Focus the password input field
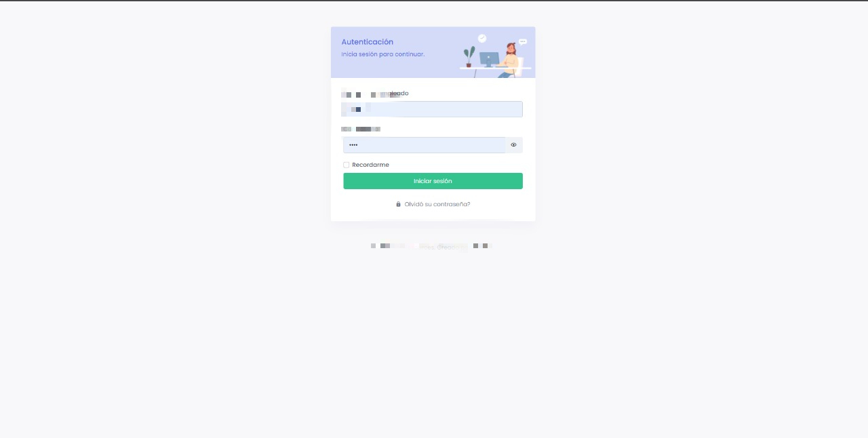This screenshot has width=868, height=438. (x=425, y=145)
